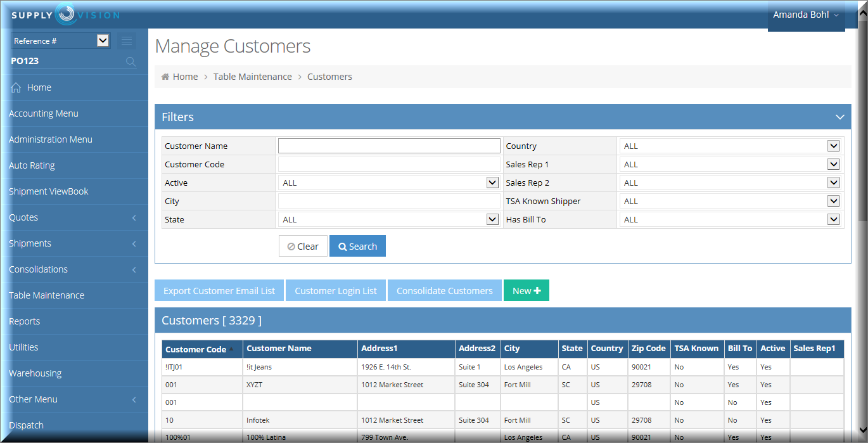Click the search magnifier icon beside PO123
The width and height of the screenshot is (868, 443).
click(131, 61)
